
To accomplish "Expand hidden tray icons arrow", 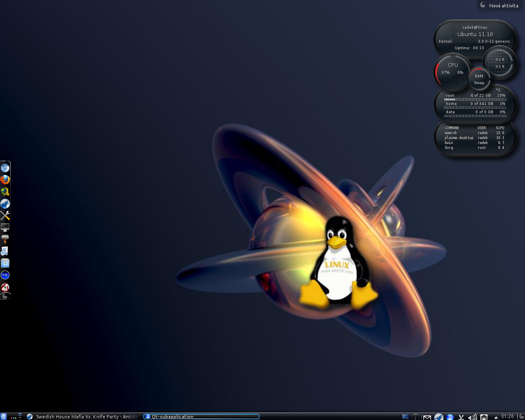I will (x=496, y=418).
